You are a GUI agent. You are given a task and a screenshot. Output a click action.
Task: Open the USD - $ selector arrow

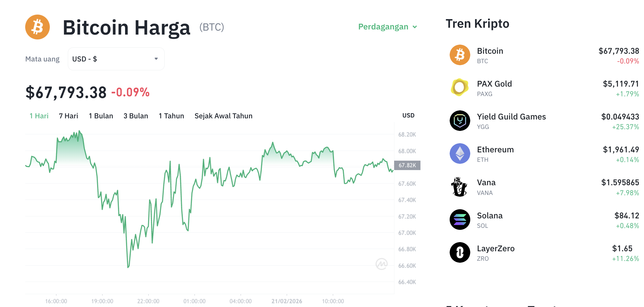pyautogui.click(x=156, y=59)
